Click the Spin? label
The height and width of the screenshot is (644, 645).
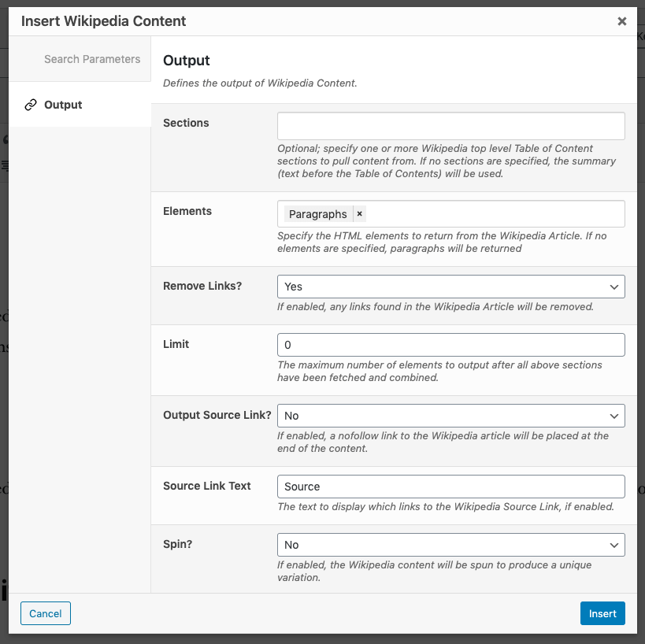pos(178,544)
